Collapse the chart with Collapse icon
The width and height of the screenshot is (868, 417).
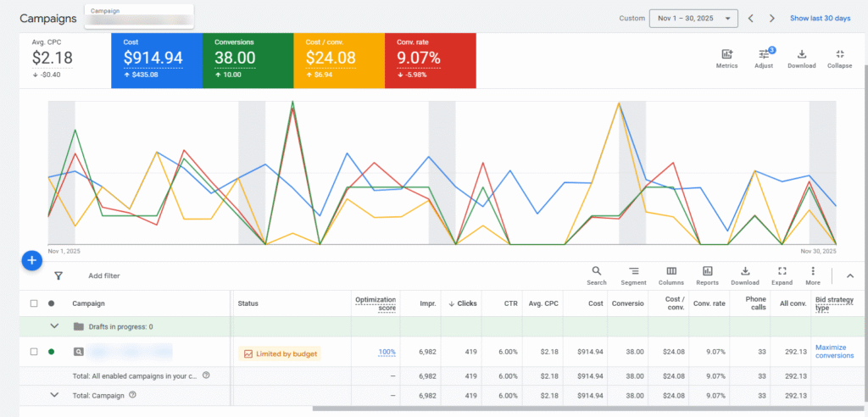839,55
